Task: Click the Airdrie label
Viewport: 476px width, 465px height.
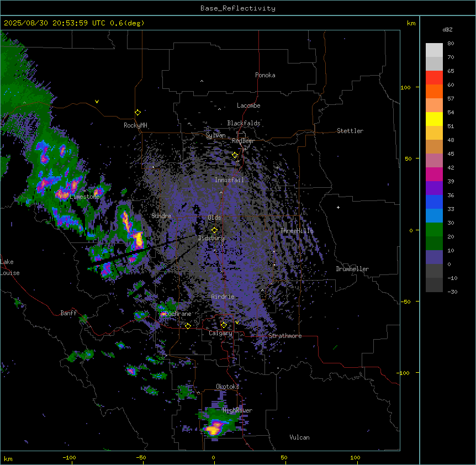Action: 223,297
